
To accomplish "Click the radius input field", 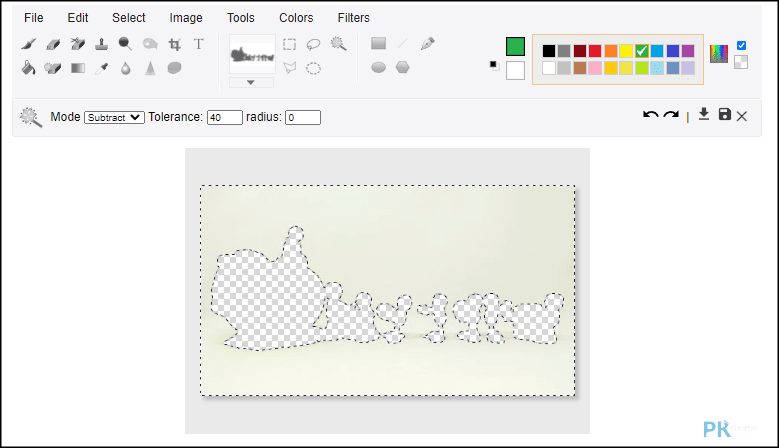I will point(303,117).
